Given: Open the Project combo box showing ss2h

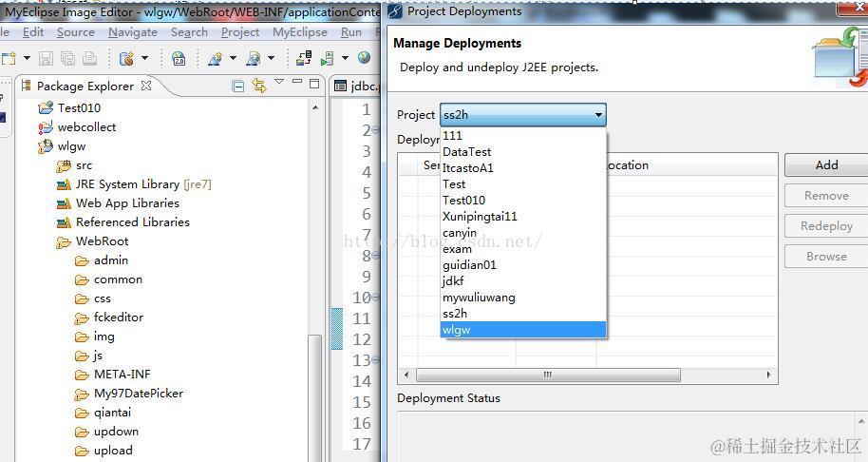Looking at the screenshot, I should [x=523, y=115].
